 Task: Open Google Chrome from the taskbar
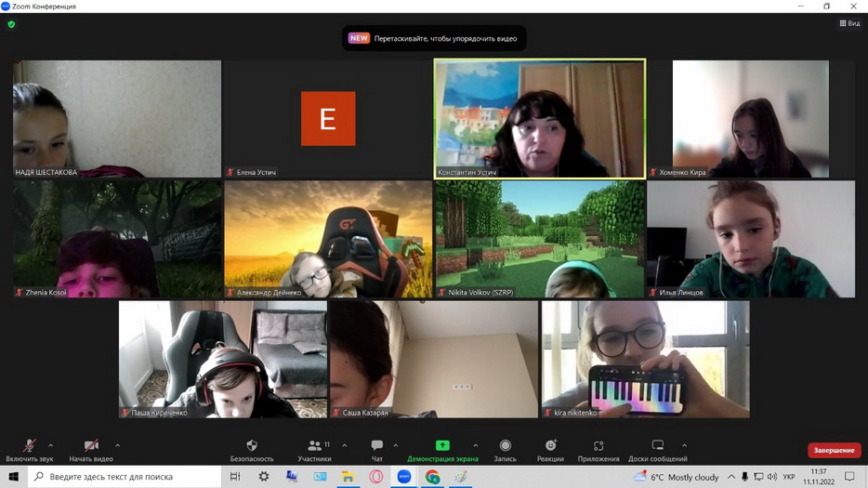[x=432, y=477]
